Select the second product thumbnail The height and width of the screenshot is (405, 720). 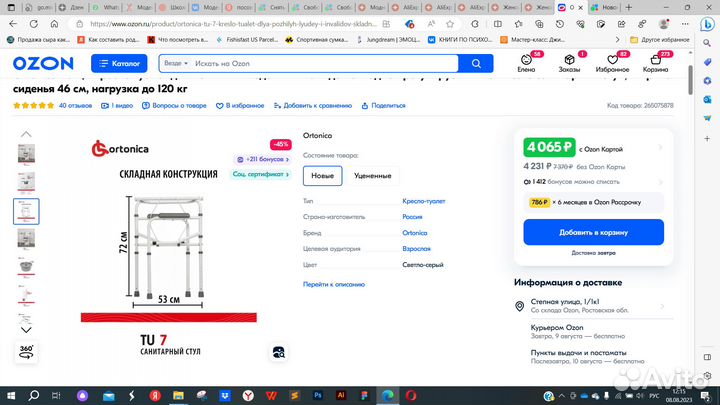(26, 183)
